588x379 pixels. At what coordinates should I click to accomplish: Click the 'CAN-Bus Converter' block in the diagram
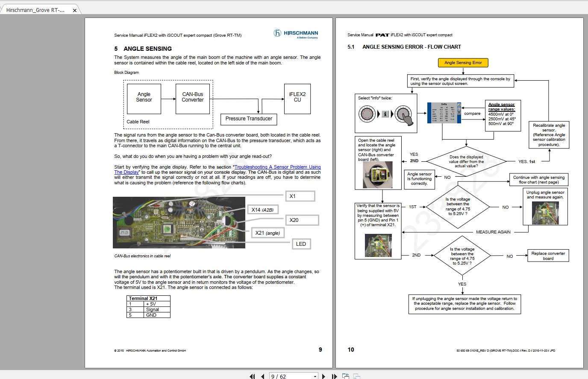pos(193,99)
